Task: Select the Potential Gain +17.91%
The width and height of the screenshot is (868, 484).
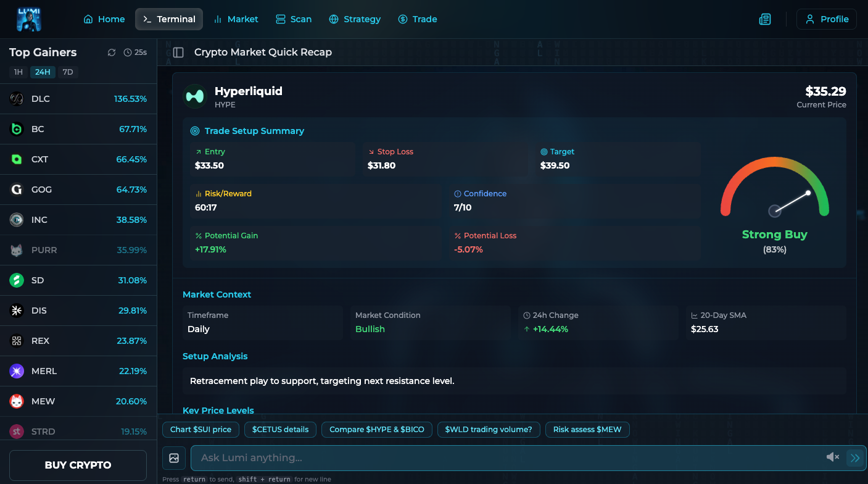Action: pyautogui.click(x=210, y=249)
